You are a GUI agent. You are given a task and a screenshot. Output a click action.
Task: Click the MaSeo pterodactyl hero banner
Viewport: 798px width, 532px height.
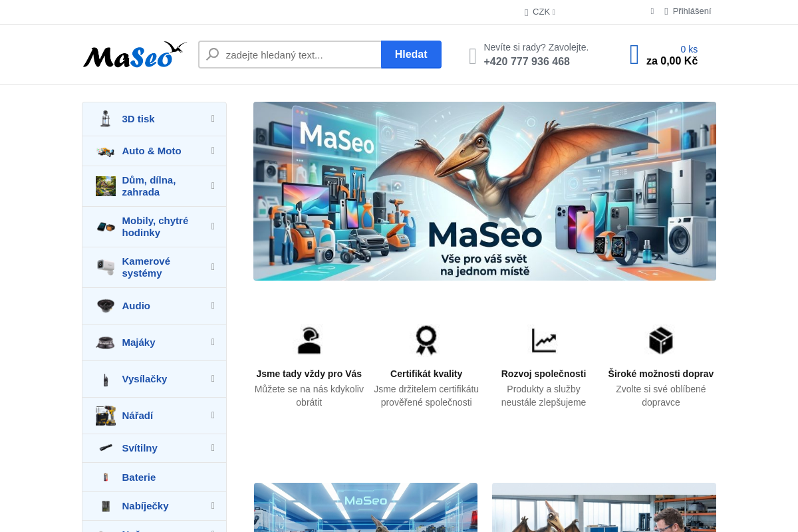(485, 191)
